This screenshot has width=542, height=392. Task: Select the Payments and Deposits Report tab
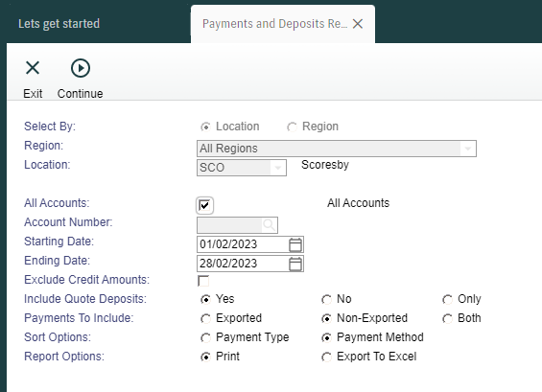[x=274, y=24]
